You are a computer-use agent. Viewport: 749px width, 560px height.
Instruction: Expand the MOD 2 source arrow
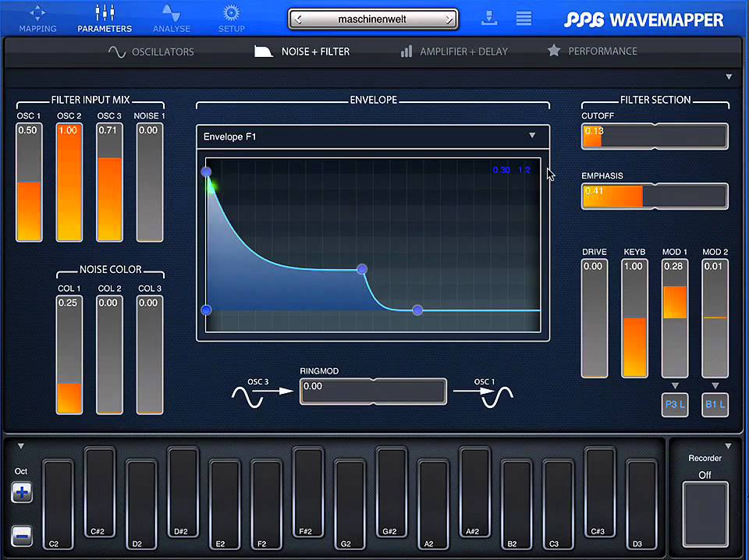point(715,386)
